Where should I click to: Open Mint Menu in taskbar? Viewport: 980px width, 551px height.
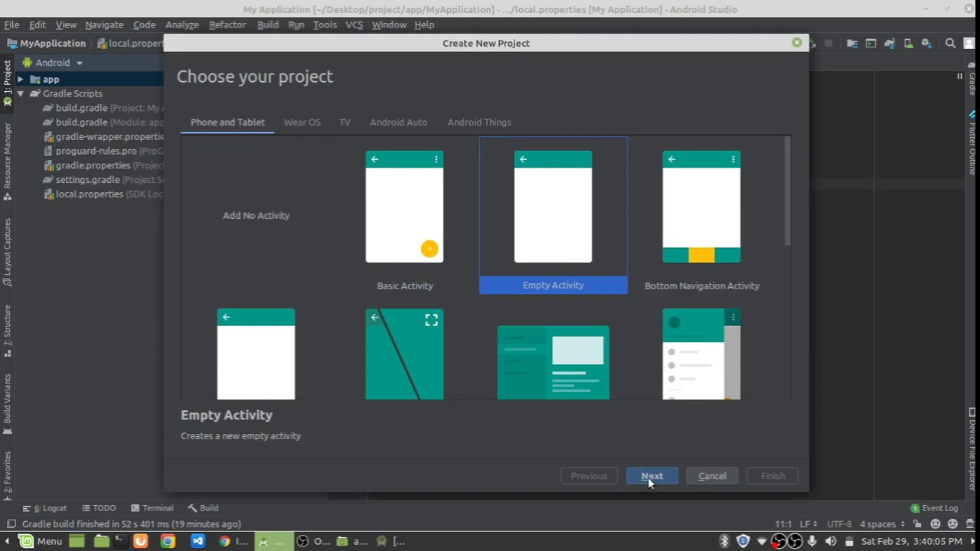[40, 541]
